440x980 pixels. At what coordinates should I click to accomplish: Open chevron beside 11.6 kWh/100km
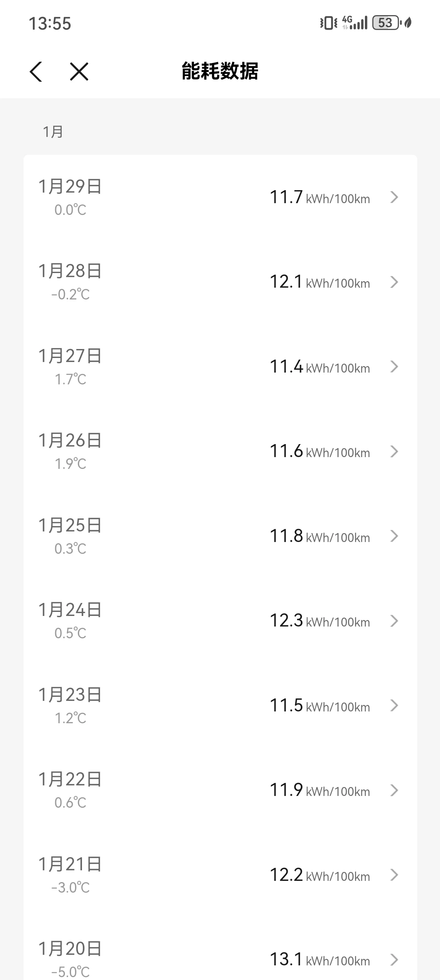(394, 451)
